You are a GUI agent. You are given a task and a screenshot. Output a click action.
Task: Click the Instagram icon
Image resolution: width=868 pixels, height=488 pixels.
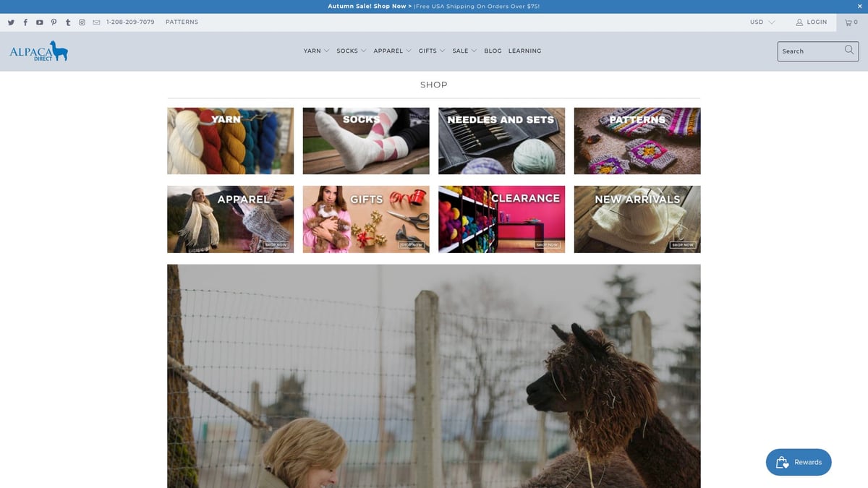click(x=82, y=22)
